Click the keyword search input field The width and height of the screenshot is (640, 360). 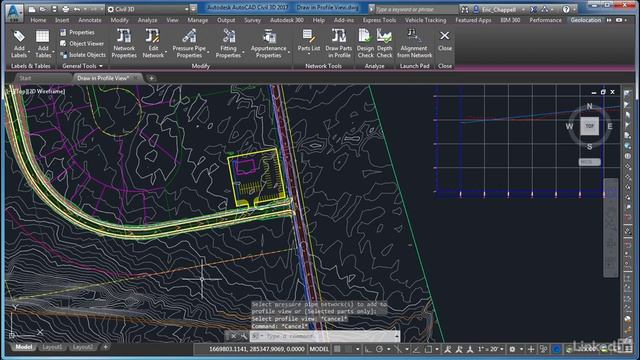tap(416, 9)
